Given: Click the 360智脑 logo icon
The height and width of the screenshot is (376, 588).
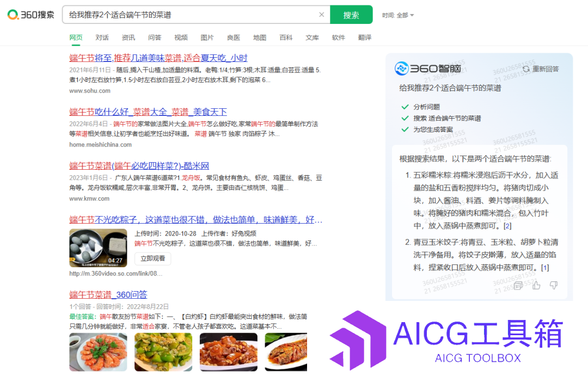Looking at the screenshot, I should 402,68.
